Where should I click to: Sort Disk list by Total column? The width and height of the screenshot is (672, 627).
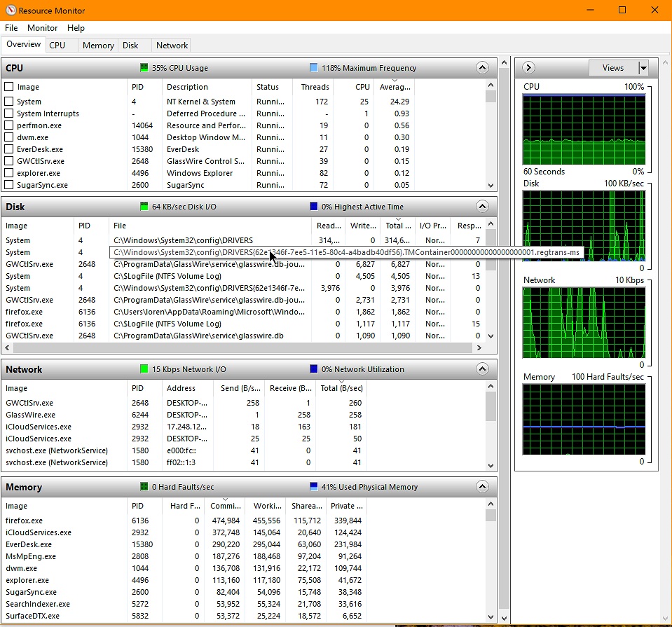coord(398,226)
